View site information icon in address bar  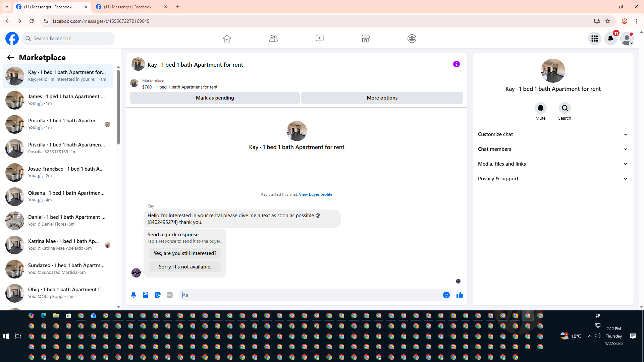pos(46,21)
